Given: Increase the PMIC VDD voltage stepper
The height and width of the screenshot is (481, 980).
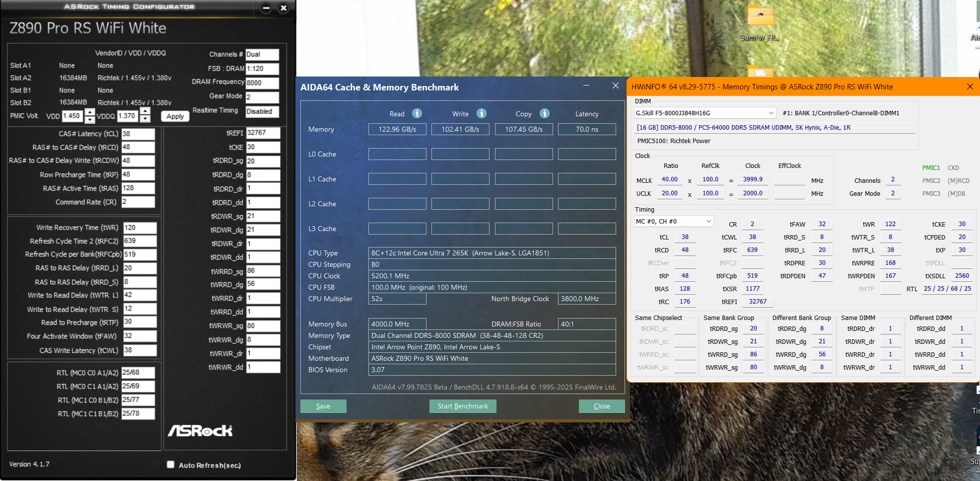Looking at the screenshot, I should 90,112.
